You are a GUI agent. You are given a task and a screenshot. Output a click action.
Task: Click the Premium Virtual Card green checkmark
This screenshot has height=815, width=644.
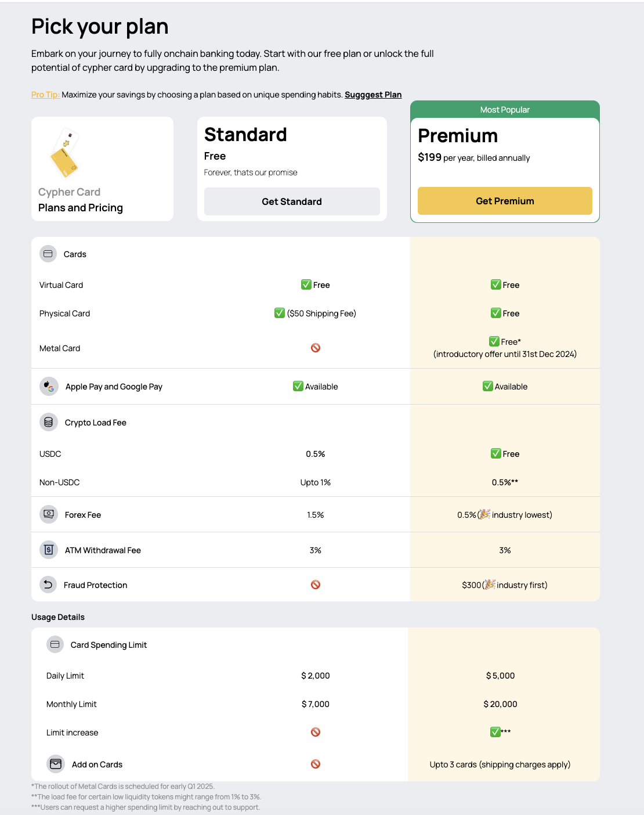[496, 284]
